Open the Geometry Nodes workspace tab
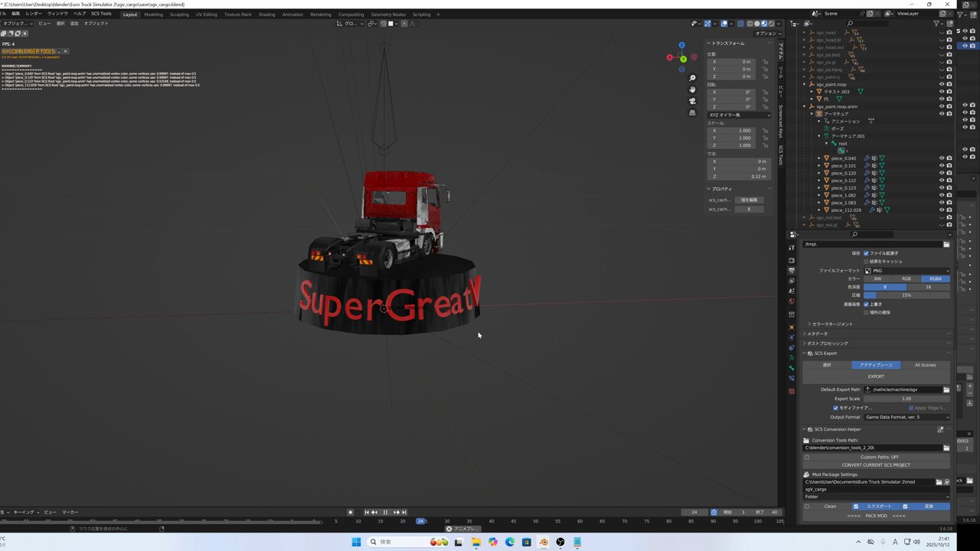980x551 pixels. (x=388, y=14)
